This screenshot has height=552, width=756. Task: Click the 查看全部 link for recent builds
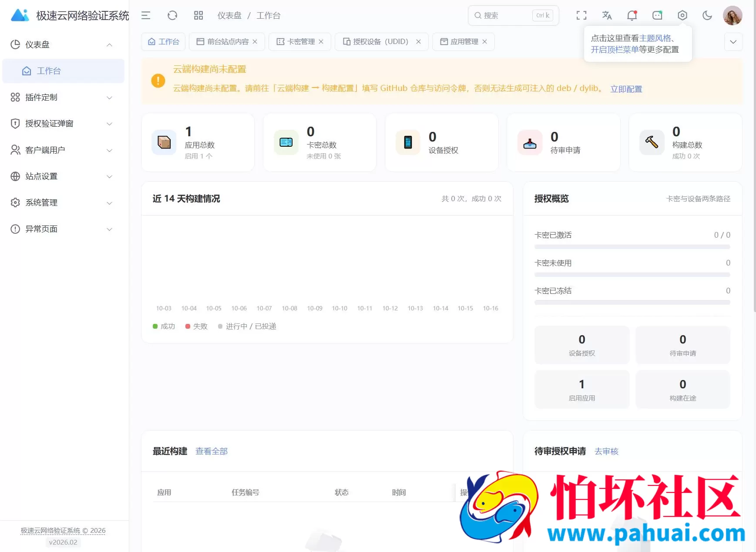[x=212, y=451]
